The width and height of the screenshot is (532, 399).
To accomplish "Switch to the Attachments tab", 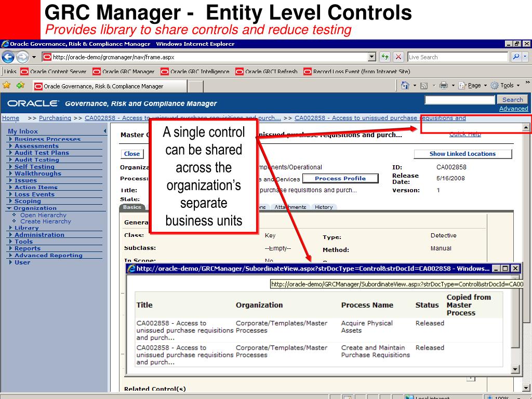I will [x=290, y=207].
